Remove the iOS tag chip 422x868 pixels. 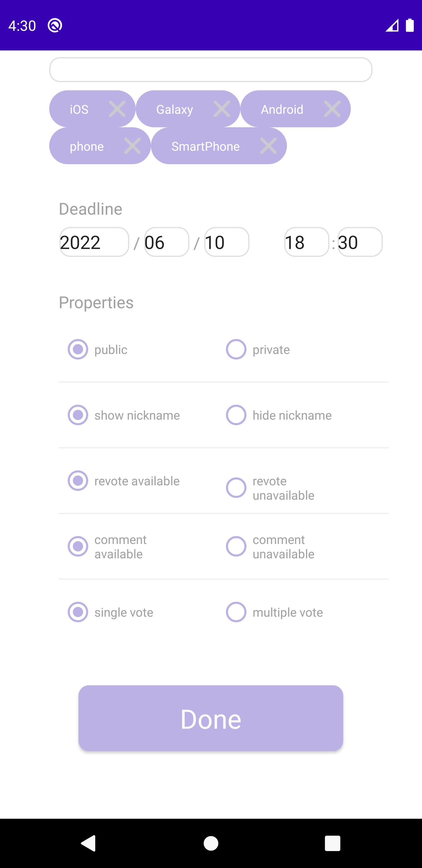tap(117, 109)
